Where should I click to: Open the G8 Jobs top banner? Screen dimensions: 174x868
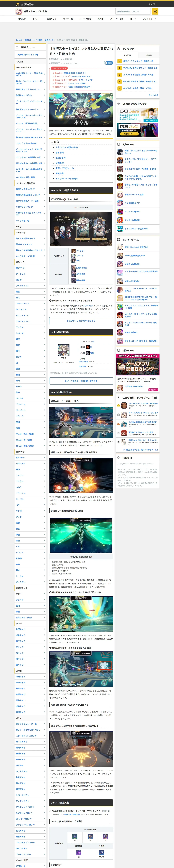tap(138, 115)
